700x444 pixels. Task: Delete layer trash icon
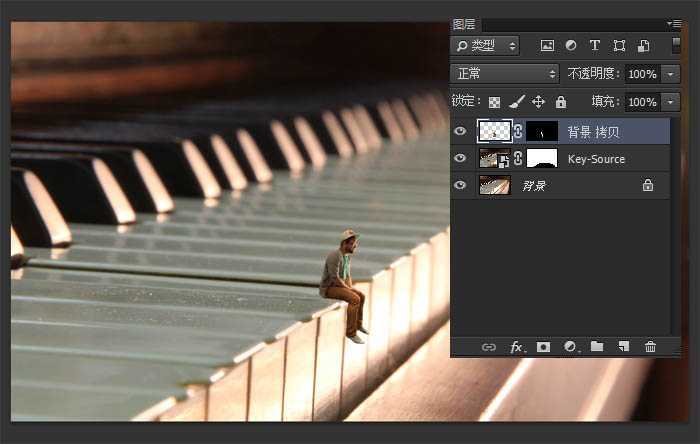point(650,347)
